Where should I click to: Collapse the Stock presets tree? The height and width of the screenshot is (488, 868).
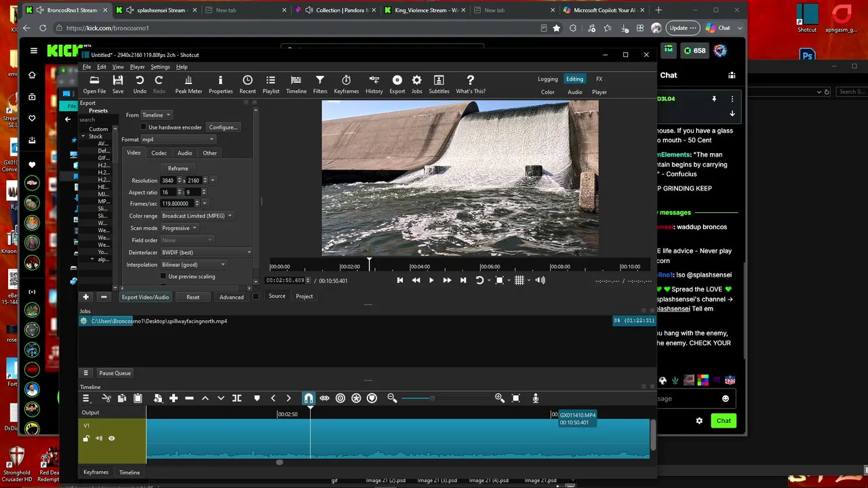pyautogui.click(x=83, y=136)
